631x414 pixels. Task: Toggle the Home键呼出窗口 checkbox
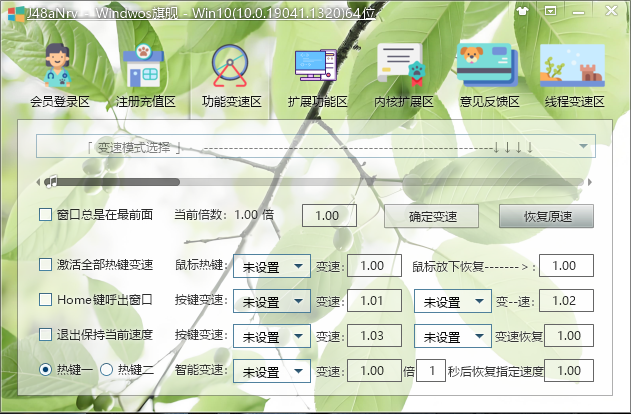[45, 300]
